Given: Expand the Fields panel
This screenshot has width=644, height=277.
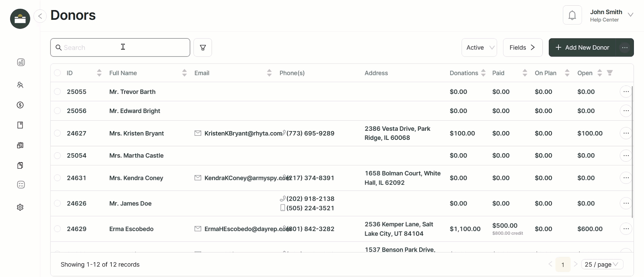Looking at the screenshot, I should tap(523, 47).
